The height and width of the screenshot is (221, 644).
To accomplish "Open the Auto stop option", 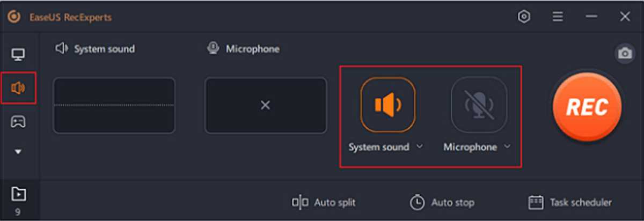I will pyautogui.click(x=442, y=202).
